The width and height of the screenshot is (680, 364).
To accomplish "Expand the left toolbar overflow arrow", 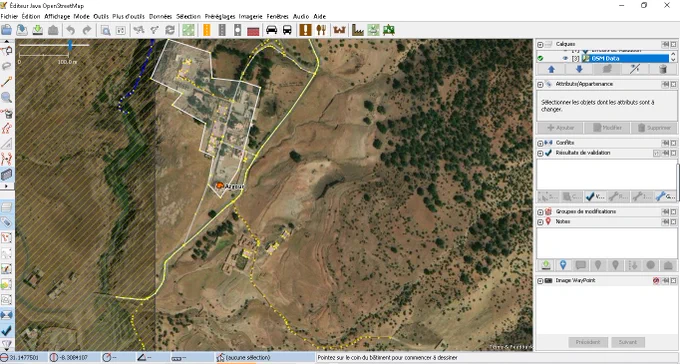I will [7, 186].
